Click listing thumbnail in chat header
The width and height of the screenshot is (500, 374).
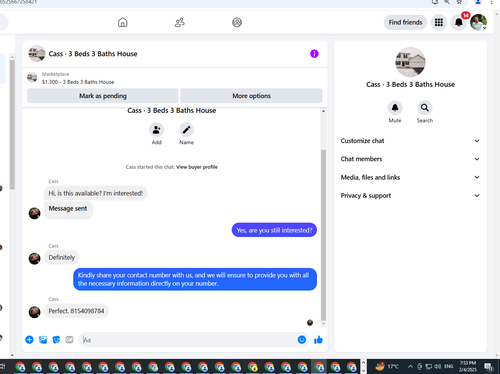click(37, 54)
